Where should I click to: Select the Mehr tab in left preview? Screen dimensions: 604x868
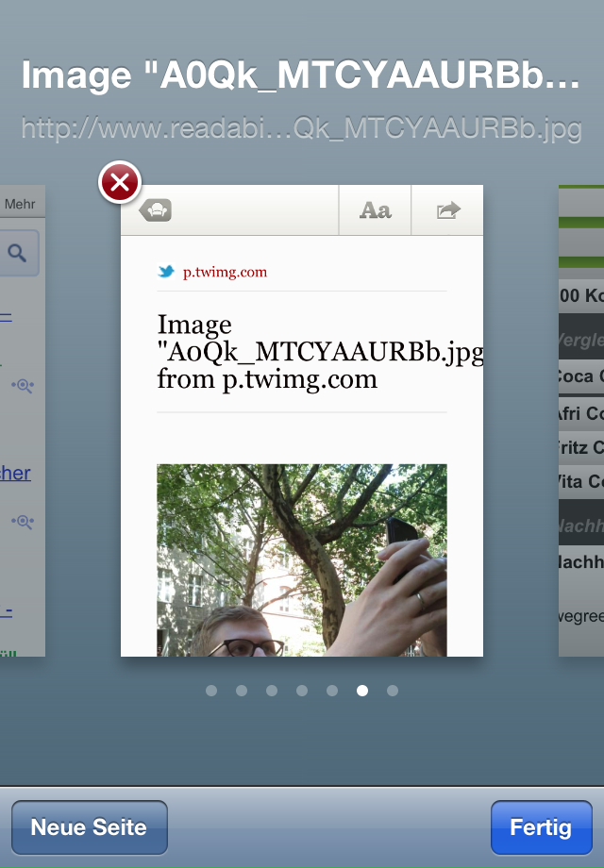[x=20, y=203]
